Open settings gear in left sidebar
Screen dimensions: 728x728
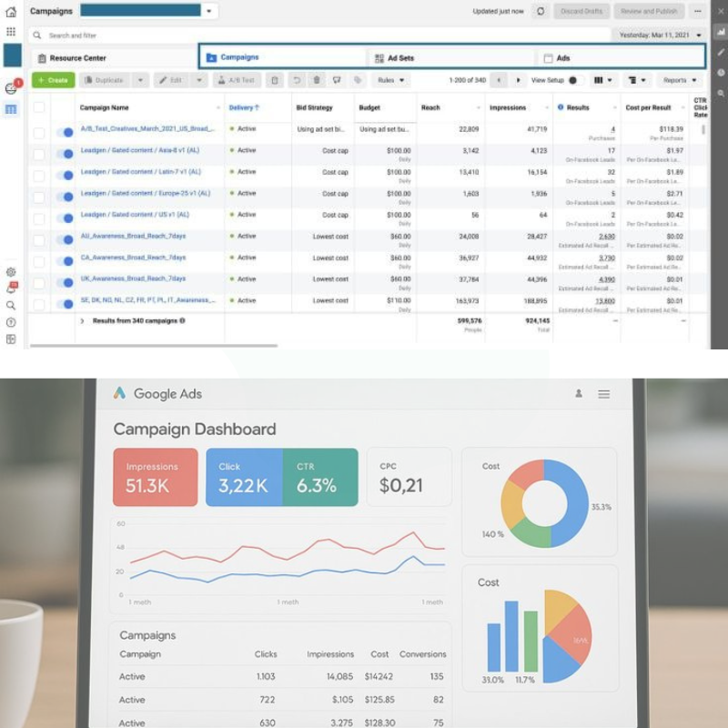[x=11, y=272]
